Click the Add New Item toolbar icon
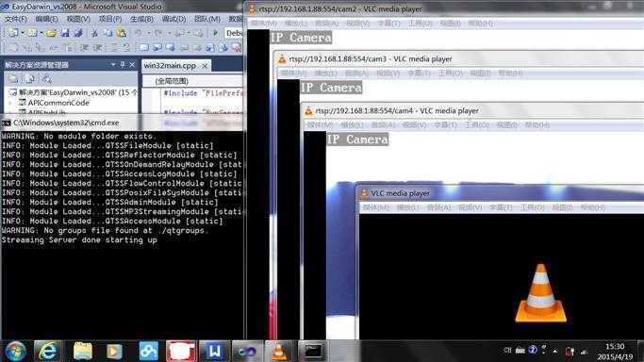644x362 pixels. (x=32, y=33)
